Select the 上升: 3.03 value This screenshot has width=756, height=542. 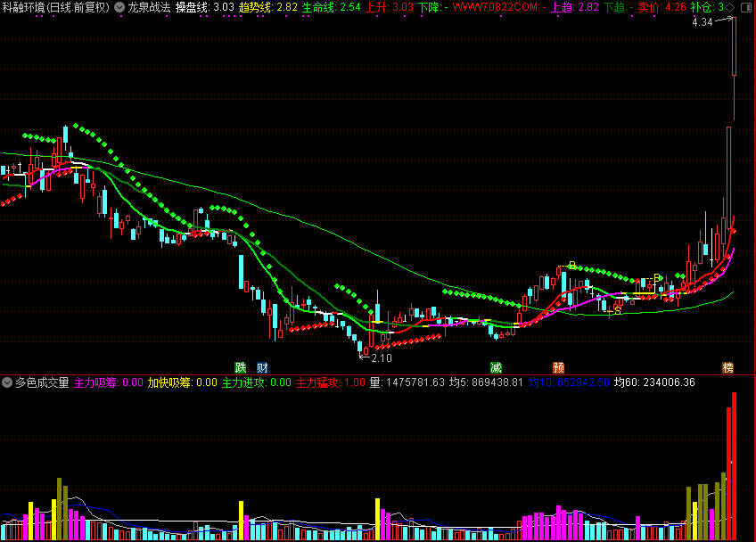coord(389,7)
